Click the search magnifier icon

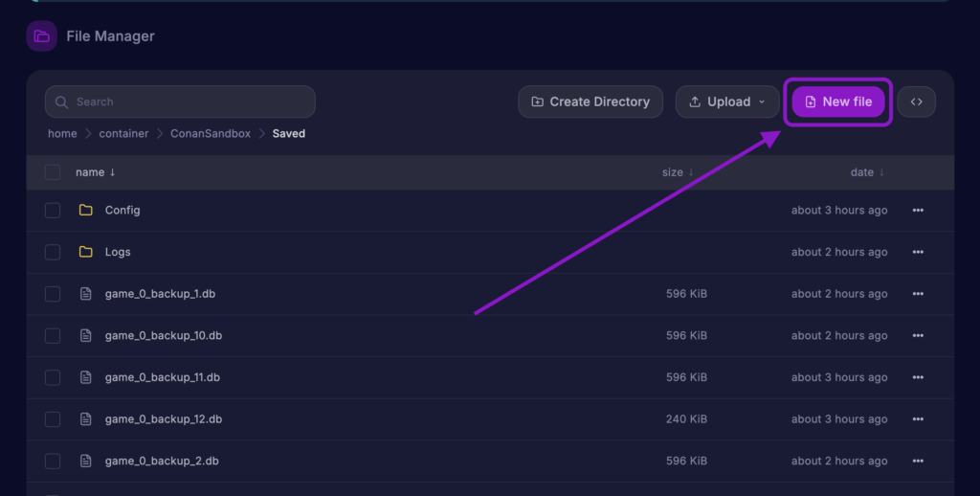[61, 101]
